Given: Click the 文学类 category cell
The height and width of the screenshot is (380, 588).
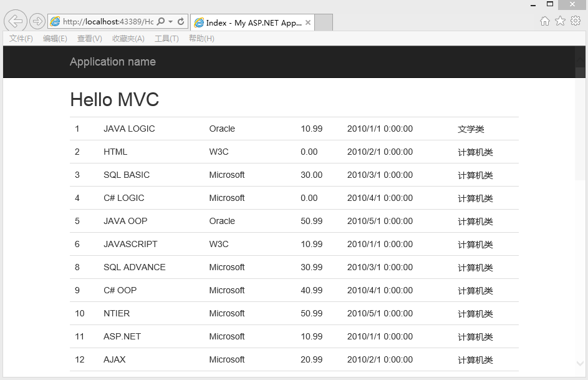Looking at the screenshot, I should pyautogui.click(x=471, y=129).
